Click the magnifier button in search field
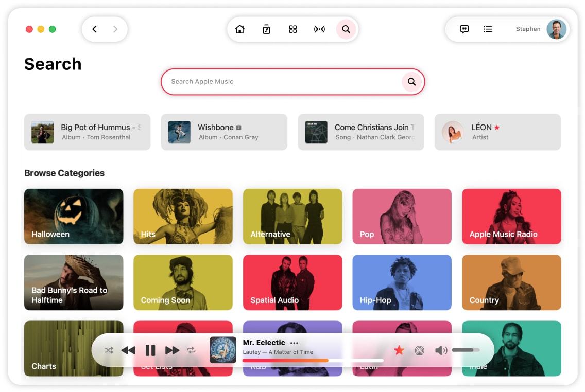 tap(411, 81)
